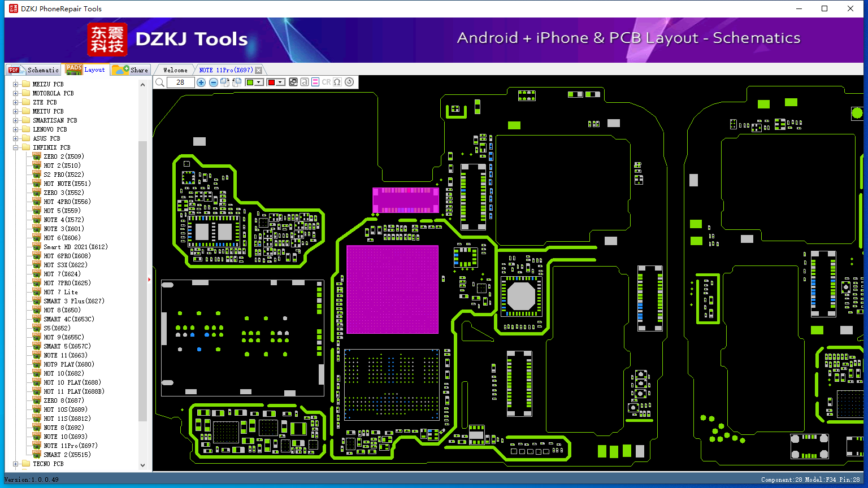
Task: Switch to the Schematic tab
Action: (x=33, y=69)
